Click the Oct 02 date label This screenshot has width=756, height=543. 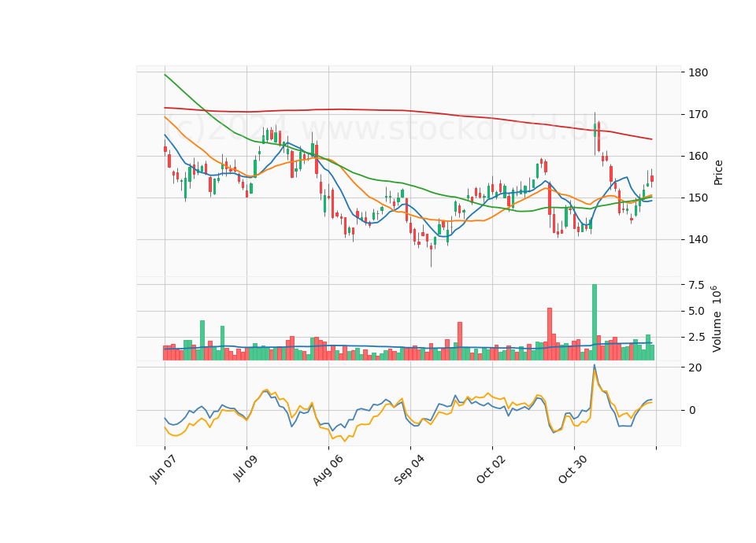click(x=491, y=469)
